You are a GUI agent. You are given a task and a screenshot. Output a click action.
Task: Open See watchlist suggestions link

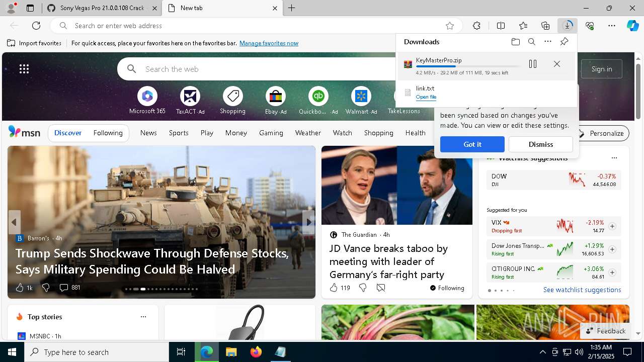click(582, 290)
